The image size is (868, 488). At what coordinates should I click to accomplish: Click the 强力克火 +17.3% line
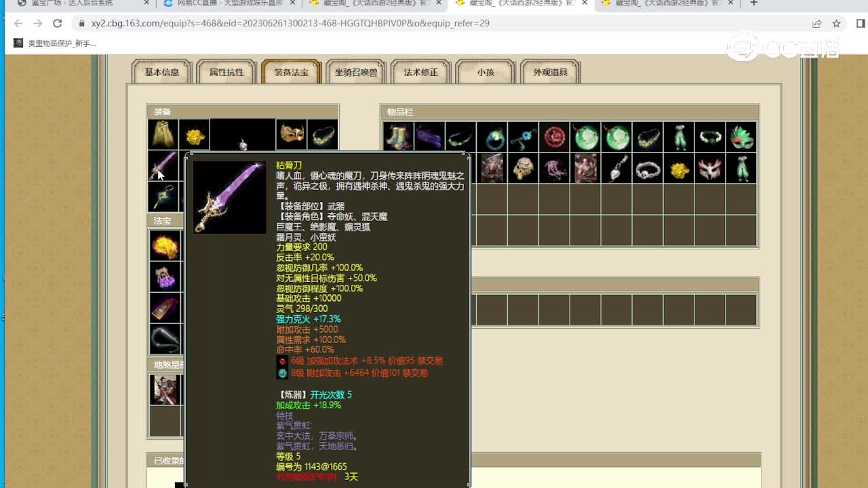309,319
